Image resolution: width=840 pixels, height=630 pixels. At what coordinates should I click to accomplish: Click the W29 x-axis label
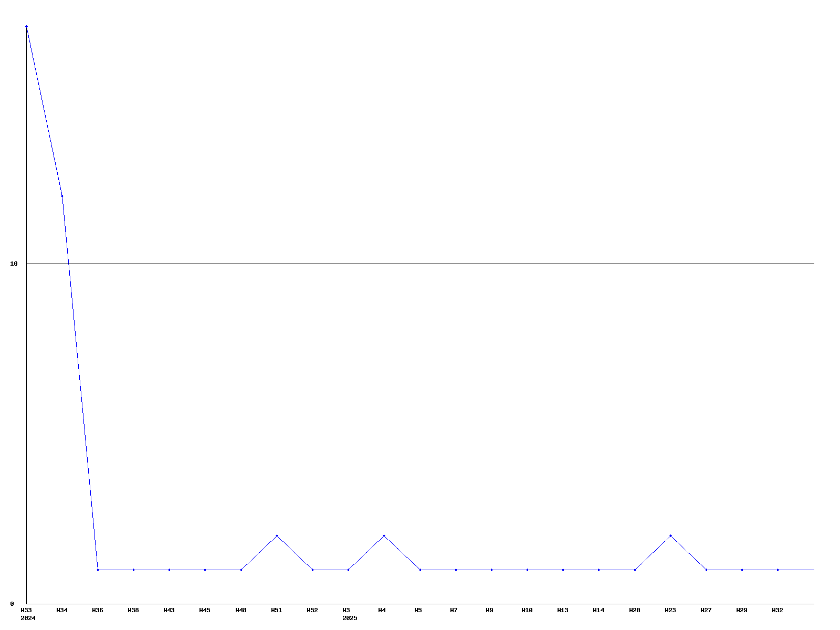742,610
